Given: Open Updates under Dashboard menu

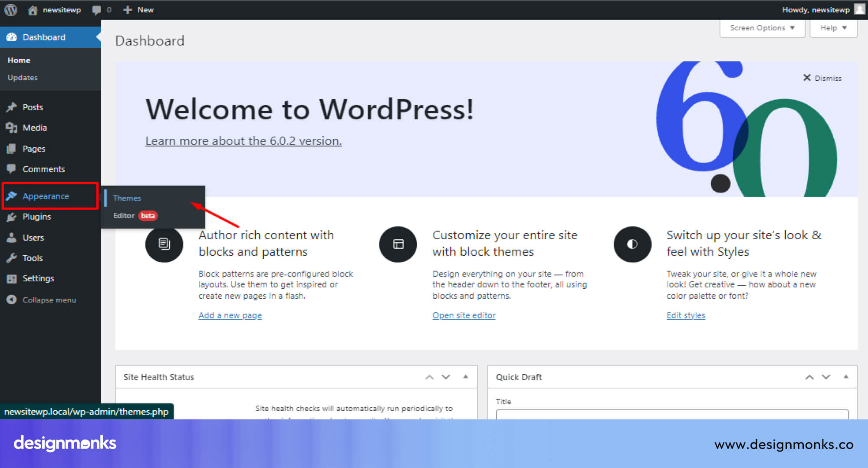Looking at the screenshot, I should (x=23, y=78).
